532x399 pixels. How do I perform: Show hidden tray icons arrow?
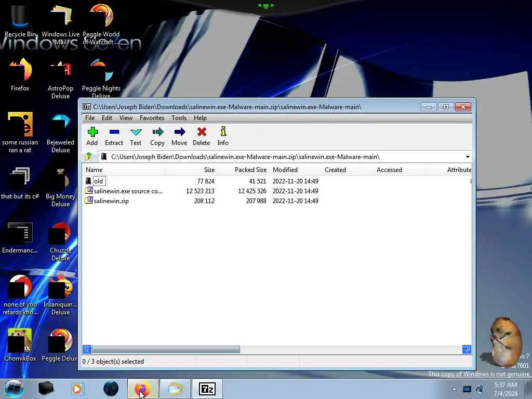click(454, 389)
